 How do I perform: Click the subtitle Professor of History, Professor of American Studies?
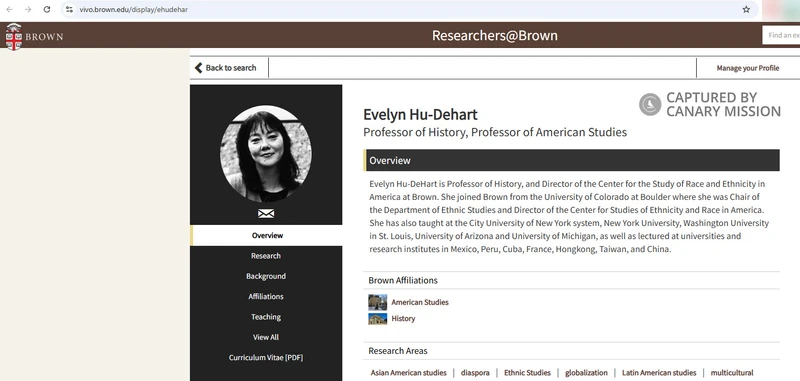pyautogui.click(x=495, y=133)
